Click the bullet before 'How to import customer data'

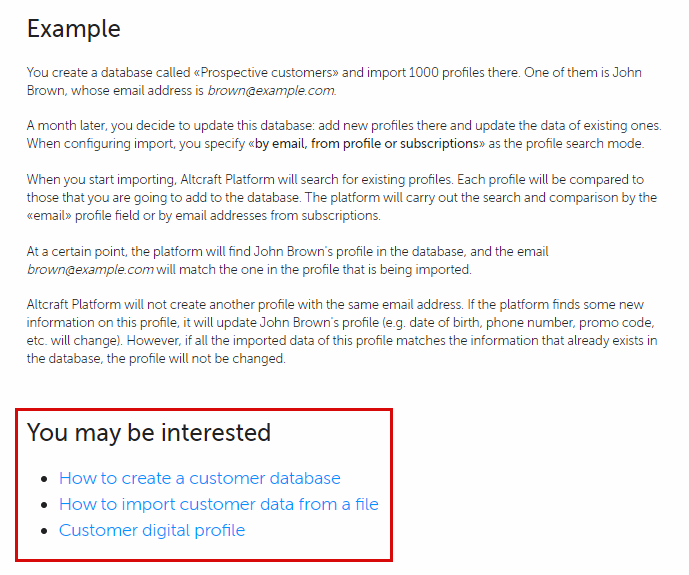click(x=44, y=505)
